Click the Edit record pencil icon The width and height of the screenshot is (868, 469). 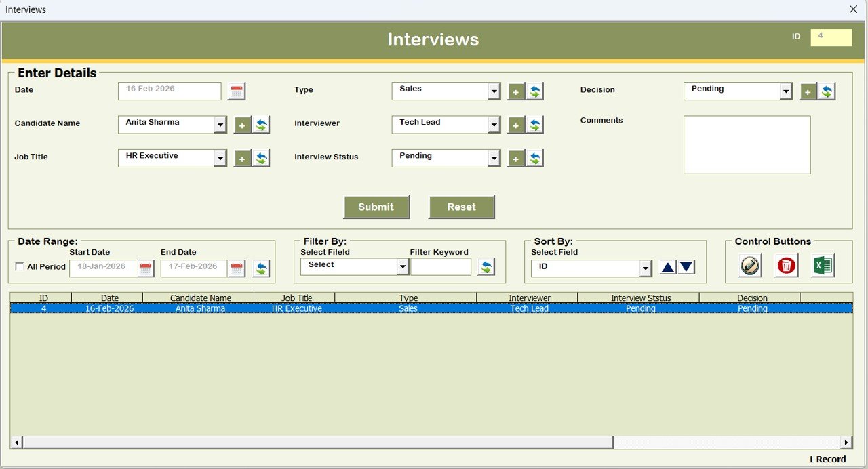tap(748, 266)
